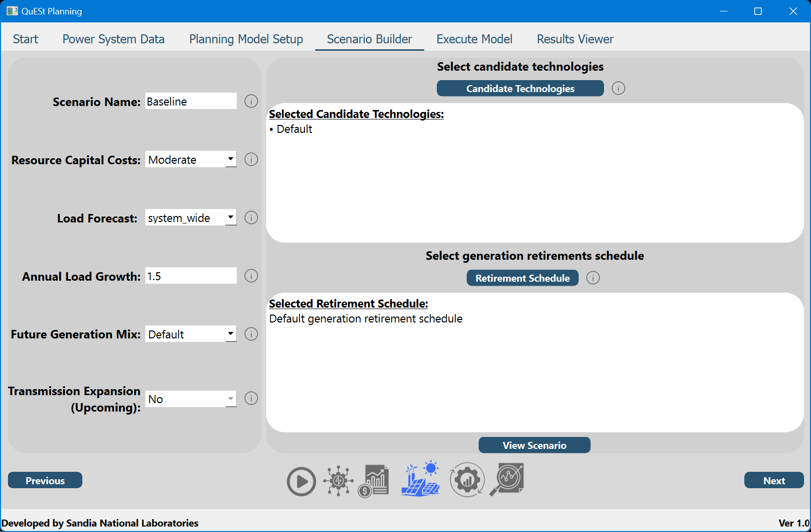Click the solar and wind scenario icon

[x=420, y=478]
